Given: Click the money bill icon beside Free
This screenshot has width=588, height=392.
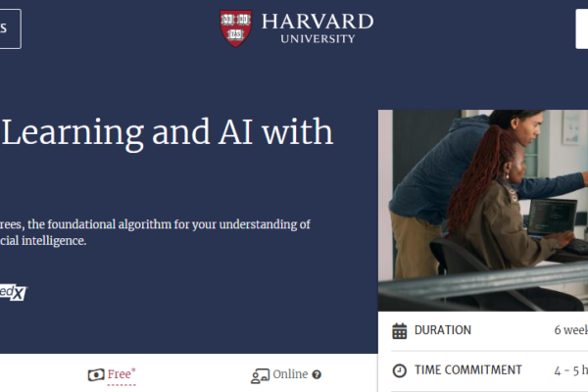Looking at the screenshot, I should (96, 374).
